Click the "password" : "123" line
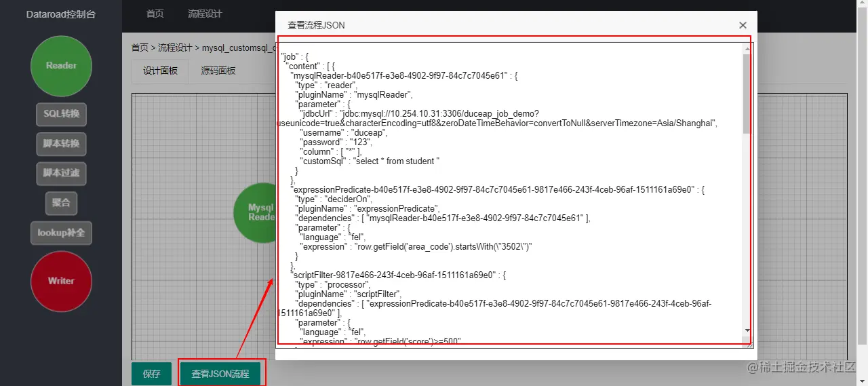Viewport: 868px width, 386px height. point(336,142)
